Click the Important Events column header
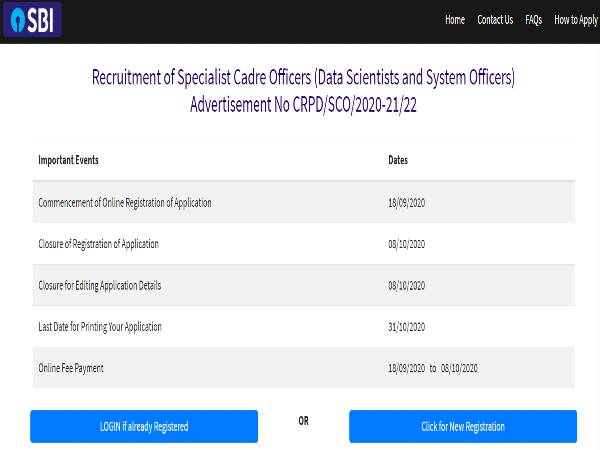 (68, 160)
